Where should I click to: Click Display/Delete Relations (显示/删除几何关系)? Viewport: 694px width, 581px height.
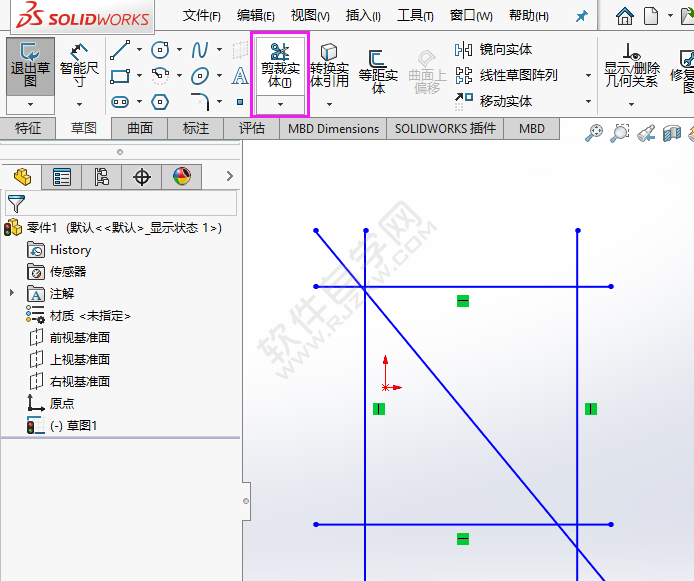coord(632,65)
